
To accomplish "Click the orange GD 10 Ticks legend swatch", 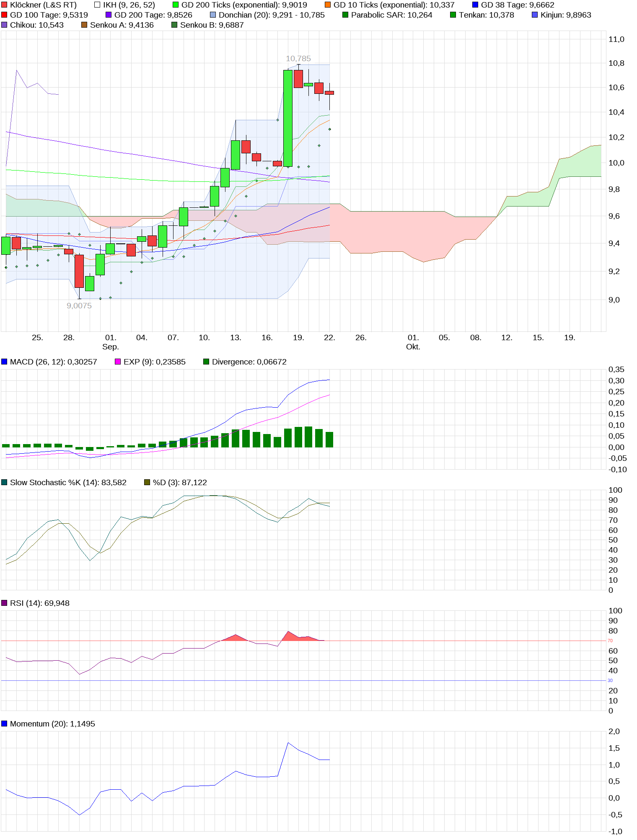I will (x=328, y=5).
